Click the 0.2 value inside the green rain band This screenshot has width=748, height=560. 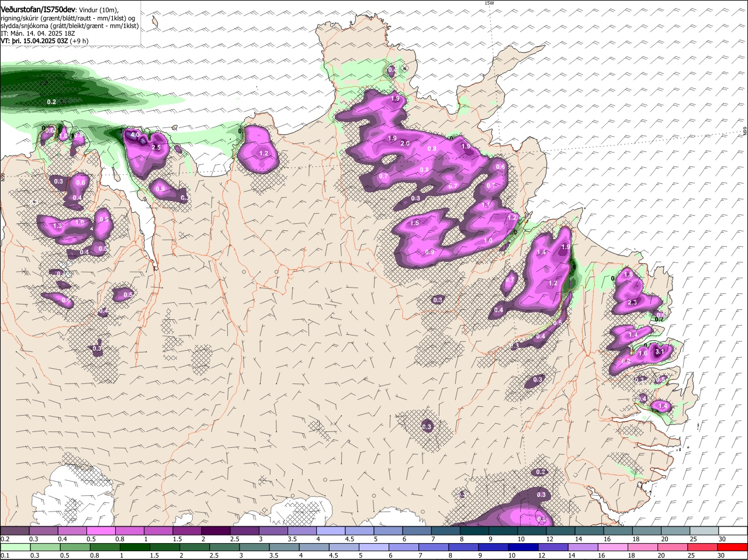pyautogui.click(x=51, y=102)
